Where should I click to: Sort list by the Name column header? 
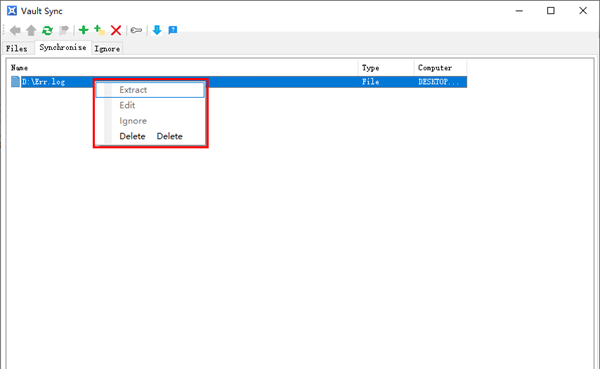(184, 68)
